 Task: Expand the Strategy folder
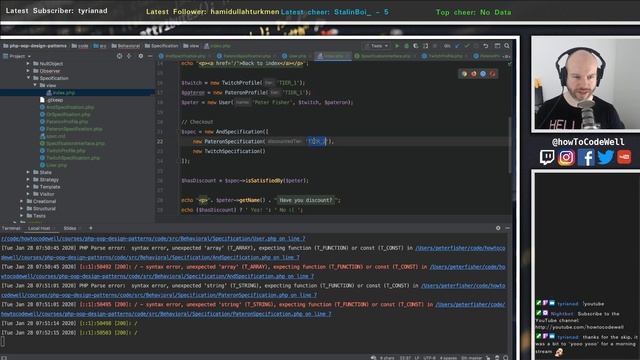(28, 180)
